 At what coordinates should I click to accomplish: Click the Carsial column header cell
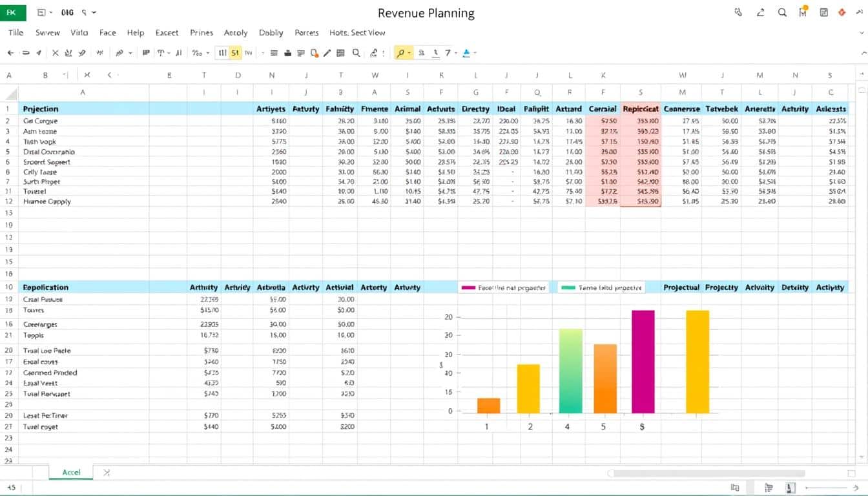pyautogui.click(x=603, y=109)
